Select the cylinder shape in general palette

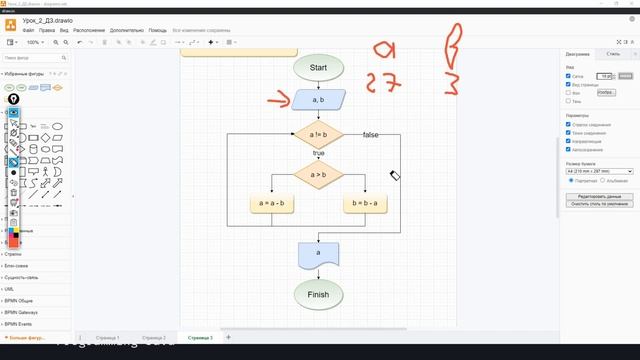[x=33, y=149]
